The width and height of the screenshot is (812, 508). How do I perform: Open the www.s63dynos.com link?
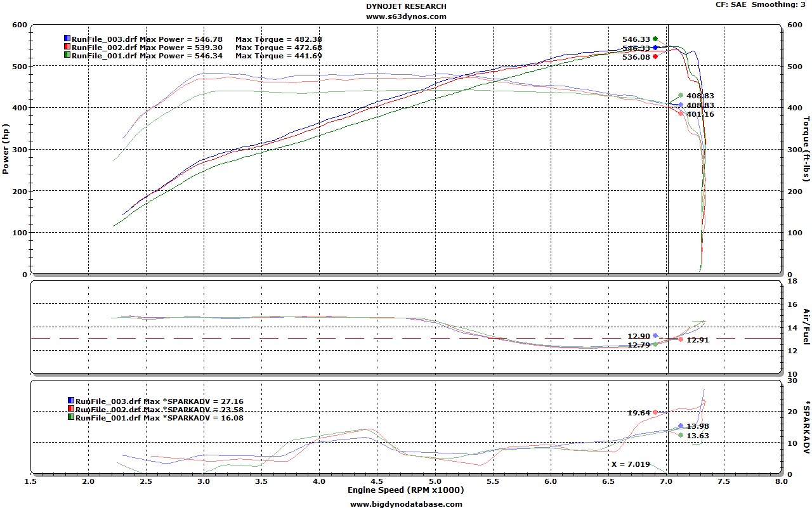click(x=406, y=16)
